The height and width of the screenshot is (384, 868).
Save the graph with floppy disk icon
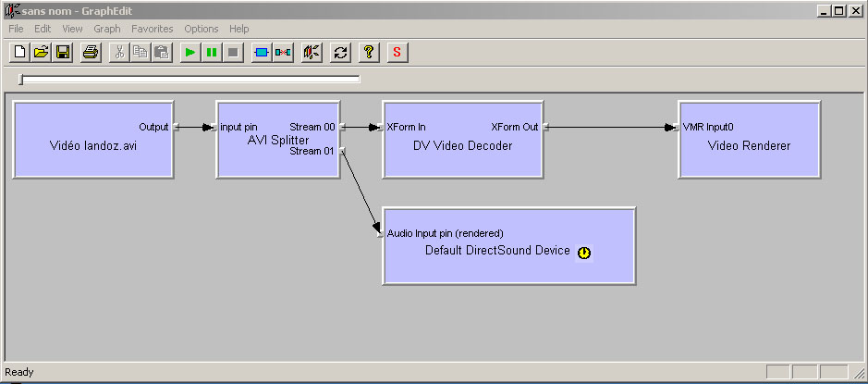coord(63,53)
